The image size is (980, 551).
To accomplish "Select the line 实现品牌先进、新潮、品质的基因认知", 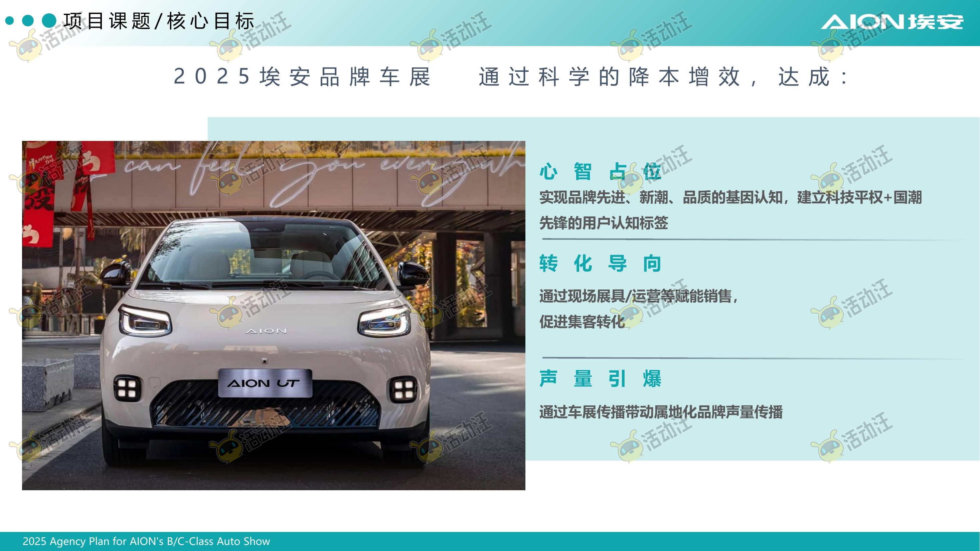I will point(661,197).
